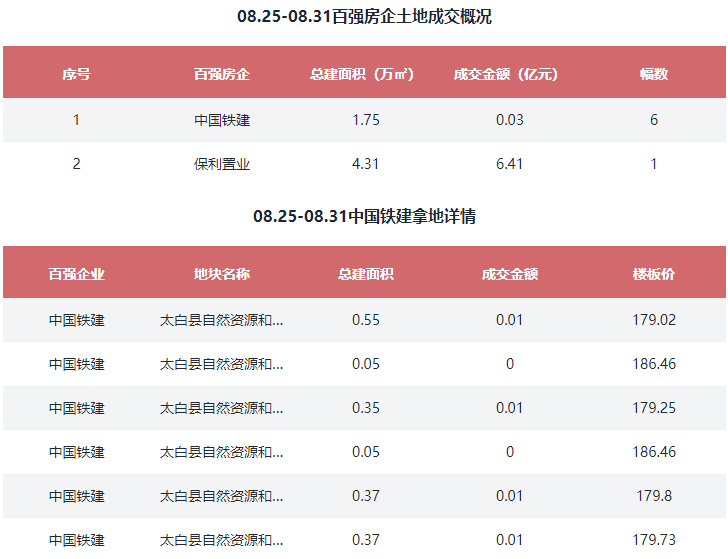Click the 百强房企 column header
Screen dimensions: 728x559
[221, 74]
